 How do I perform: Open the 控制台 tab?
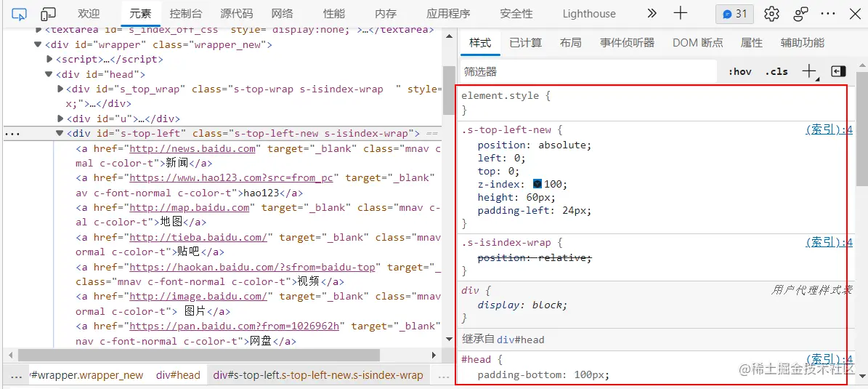click(185, 14)
